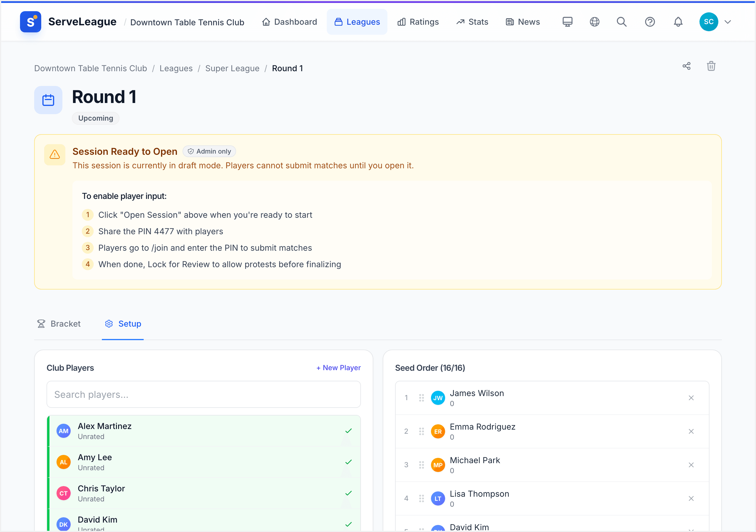Click James Wilson drag handle icon
The width and height of the screenshot is (756, 532).
(x=421, y=398)
